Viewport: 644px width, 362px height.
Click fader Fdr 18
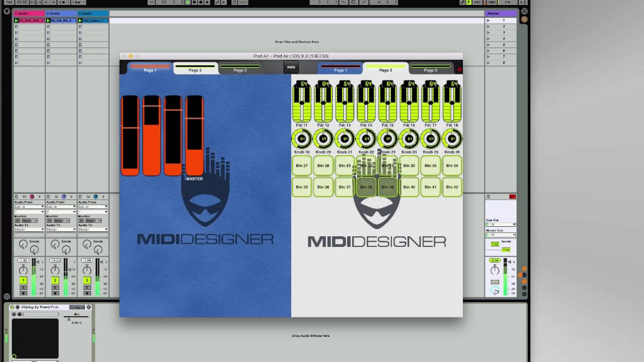[452, 101]
